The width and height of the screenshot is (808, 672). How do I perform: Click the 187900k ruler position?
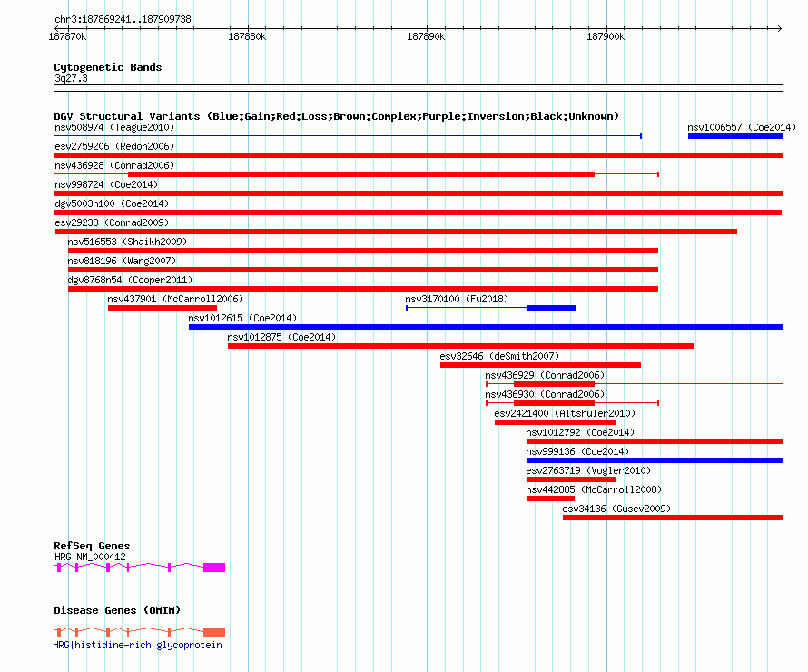(606, 36)
